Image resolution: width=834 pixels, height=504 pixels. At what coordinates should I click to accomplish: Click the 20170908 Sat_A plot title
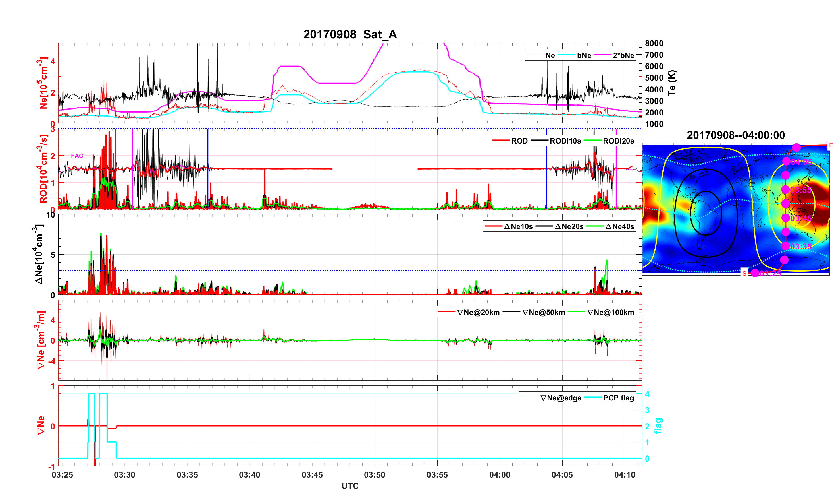[x=350, y=34]
